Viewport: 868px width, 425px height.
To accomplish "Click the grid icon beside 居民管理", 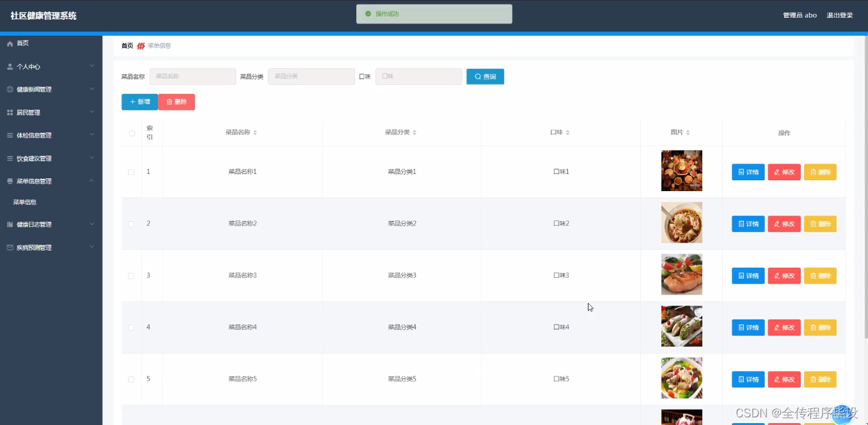I will pyautogui.click(x=10, y=112).
